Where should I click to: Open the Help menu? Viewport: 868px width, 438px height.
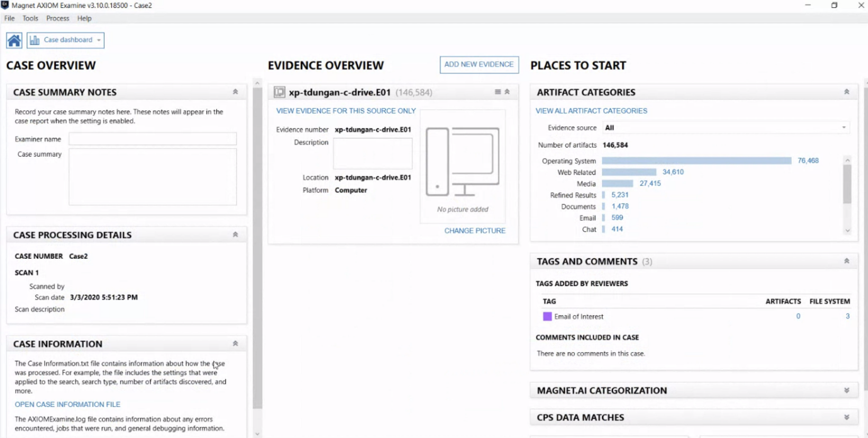pyautogui.click(x=84, y=18)
